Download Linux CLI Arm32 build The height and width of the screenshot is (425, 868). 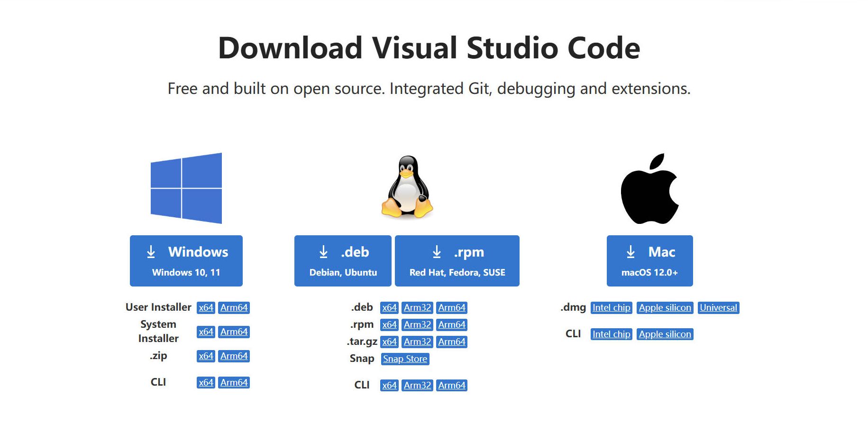pos(418,385)
